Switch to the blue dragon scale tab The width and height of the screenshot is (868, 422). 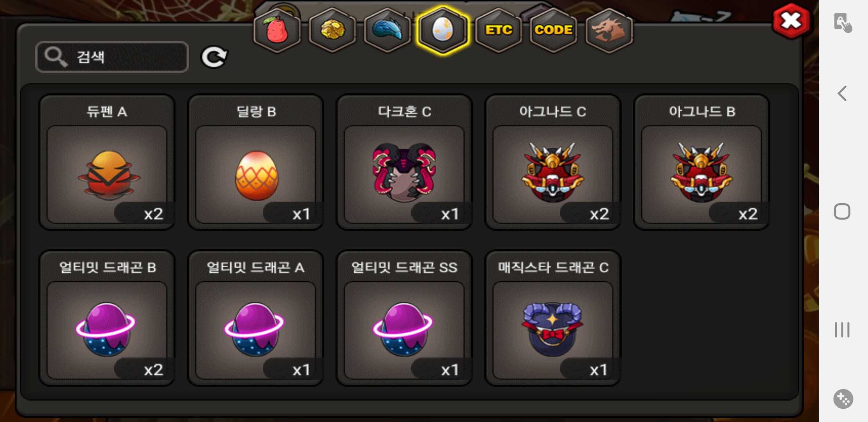(387, 30)
